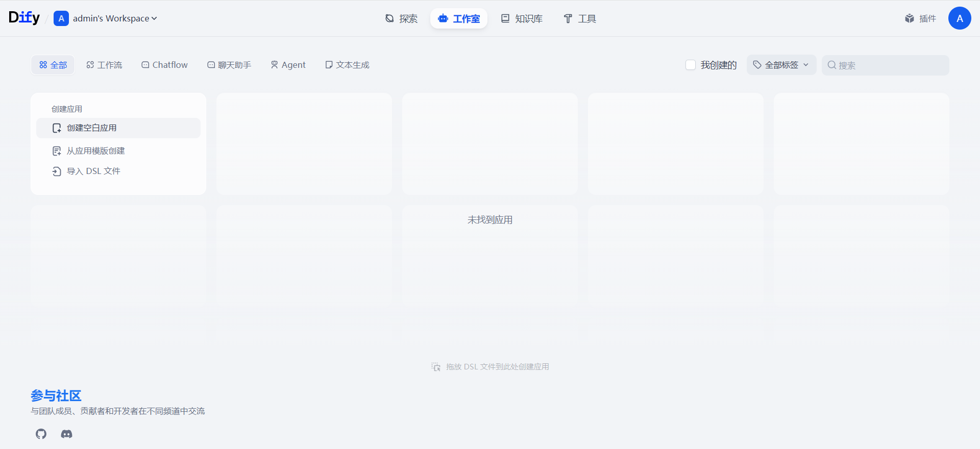
Task: Click the search magnifier icon
Action: click(x=831, y=65)
